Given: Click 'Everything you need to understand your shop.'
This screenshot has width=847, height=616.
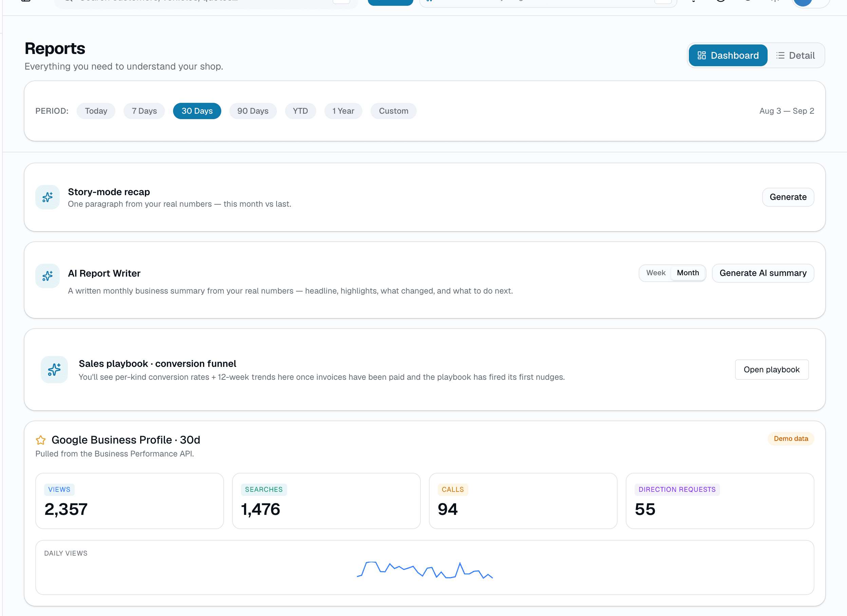Looking at the screenshot, I should [124, 67].
